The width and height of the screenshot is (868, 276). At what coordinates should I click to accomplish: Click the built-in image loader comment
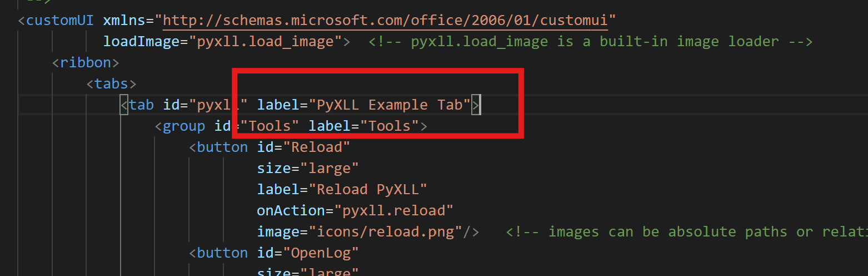coord(591,42)
